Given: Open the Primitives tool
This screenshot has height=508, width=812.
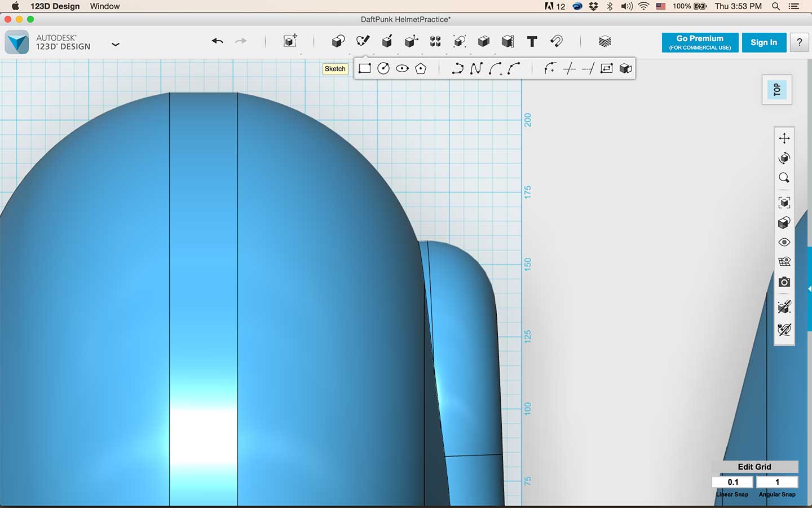Looking at the screenshot, I should pyautogui.click(x=338, y=41).
